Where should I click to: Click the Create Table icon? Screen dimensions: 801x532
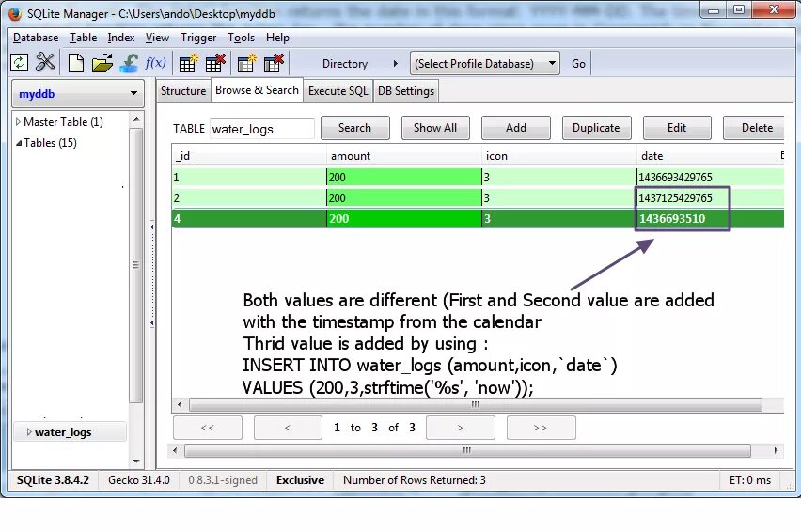click(x=189, y=63)
